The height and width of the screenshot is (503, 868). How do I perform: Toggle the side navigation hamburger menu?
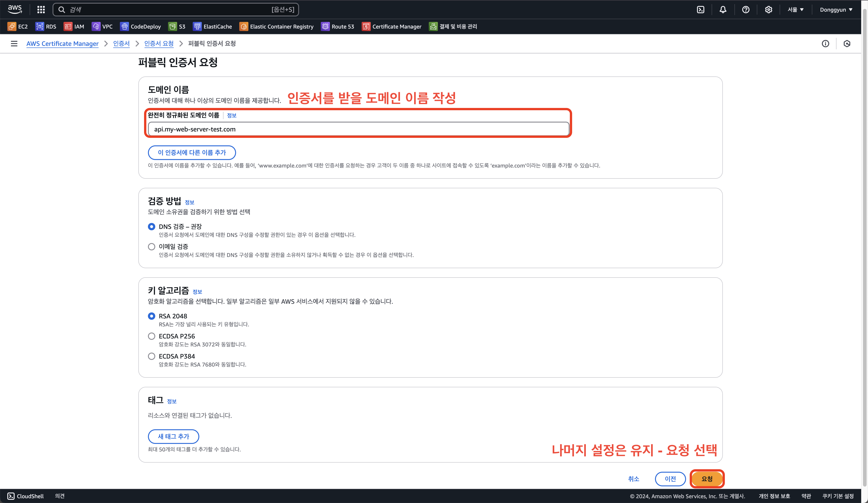click(14, 44)
